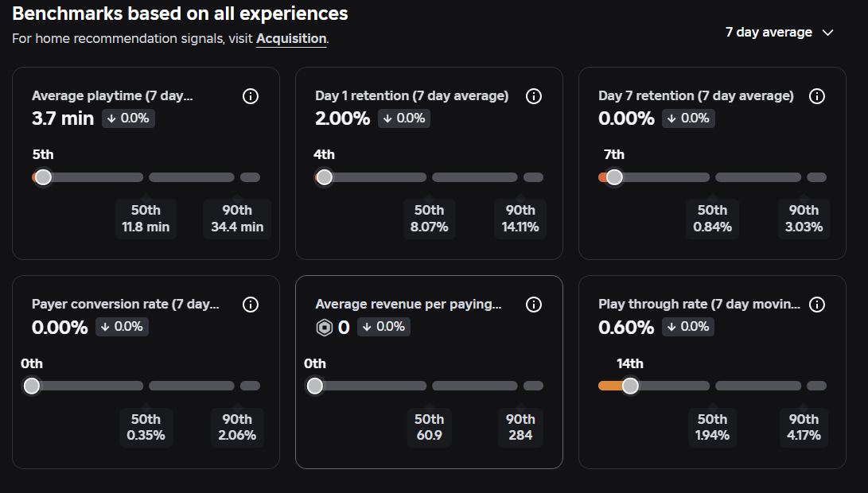Open info icon for Average revenue per paying
Image resolution: width=868 pixels, height=493 pixels.
click(534, 305)
